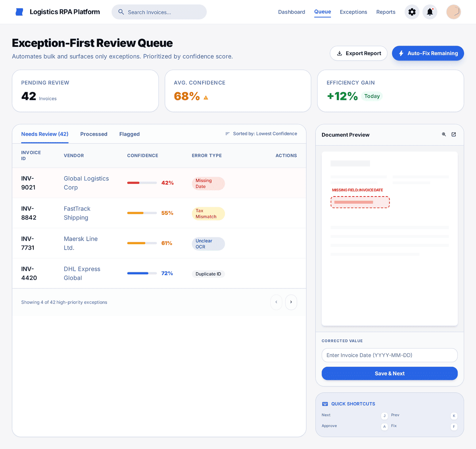This screenshot has height=449, width=476.
Task: Click the Enter Invoice Date field
Action: pyautogui.click(x=389, y=355)
